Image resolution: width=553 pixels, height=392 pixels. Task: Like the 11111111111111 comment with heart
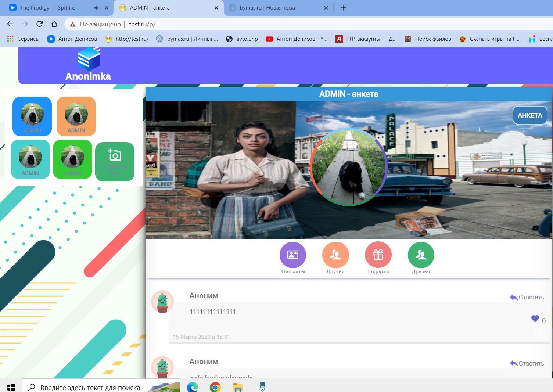(535, 319)
